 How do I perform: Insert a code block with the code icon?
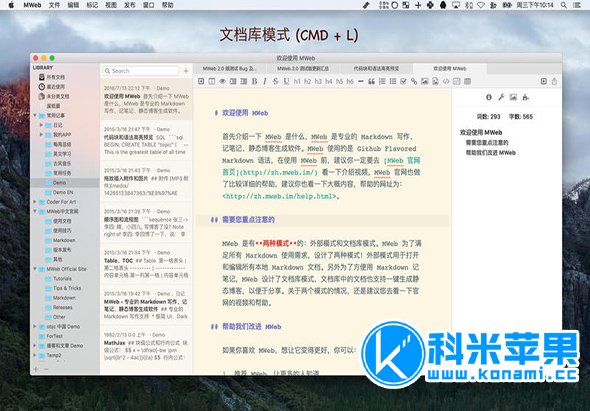[x=446, y=81]
